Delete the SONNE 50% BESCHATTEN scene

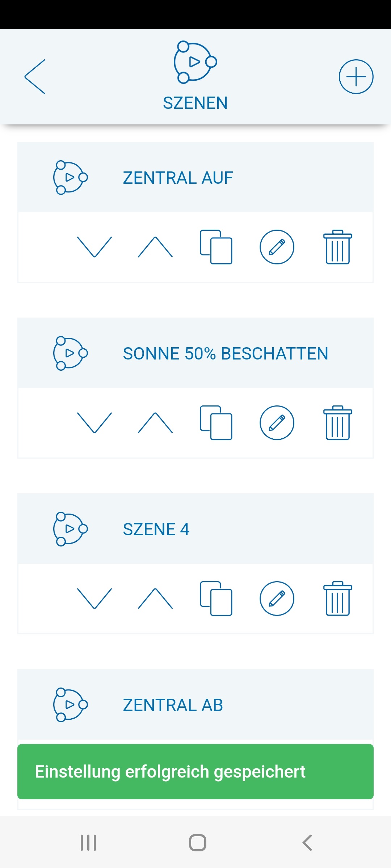(337, 423)
